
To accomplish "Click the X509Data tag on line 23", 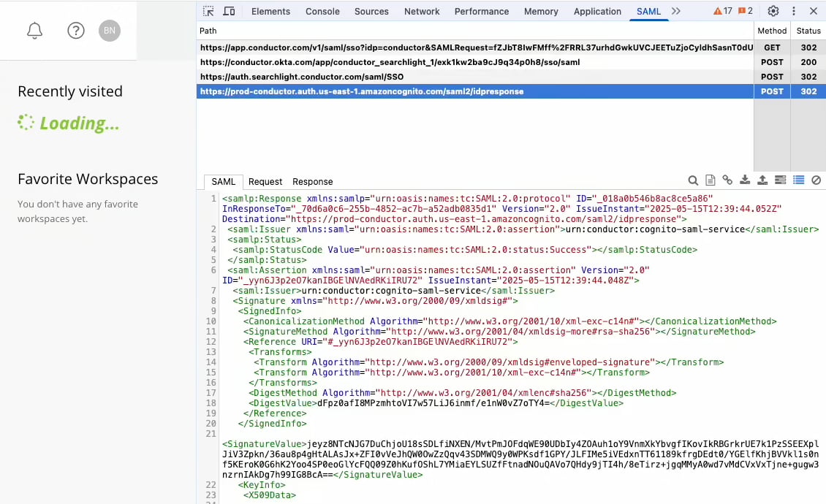I will 270,495.
